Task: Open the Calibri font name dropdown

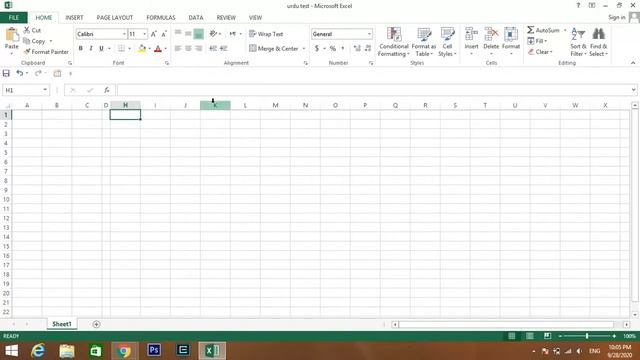Action: point(124,34)
